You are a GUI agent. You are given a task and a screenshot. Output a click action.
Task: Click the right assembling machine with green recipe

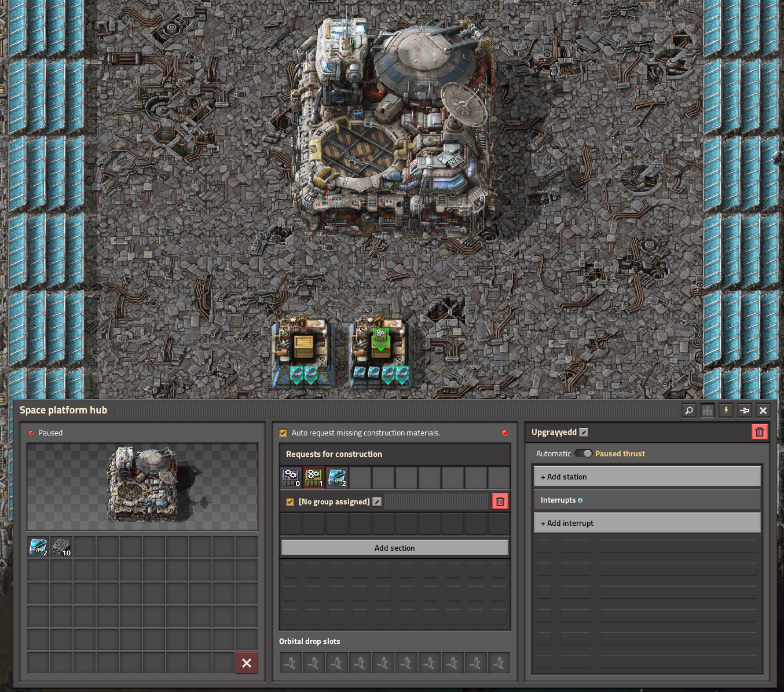380,350
